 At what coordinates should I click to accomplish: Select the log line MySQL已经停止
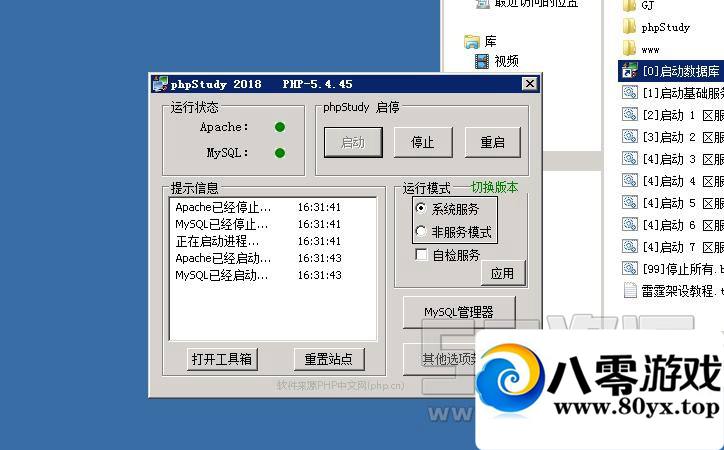click(x=259, y=224)
